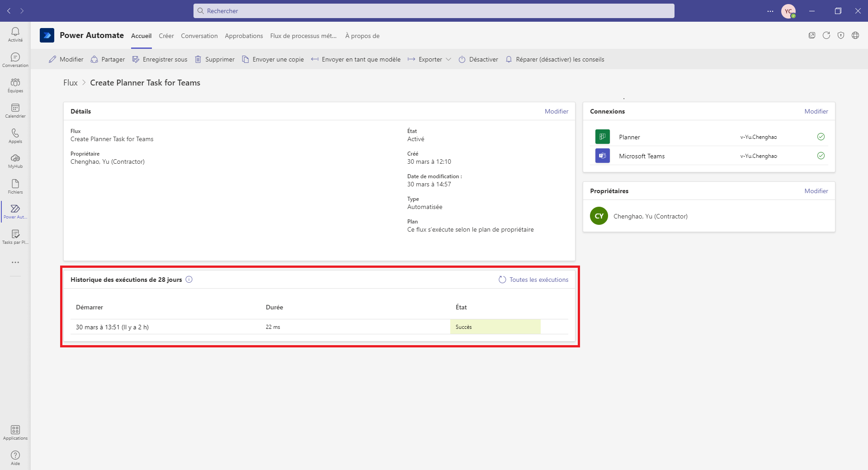The height and width of the screenshot is (470, 868).
Task: Click Envoyer en tant que modèle
Action: (356, 59)
